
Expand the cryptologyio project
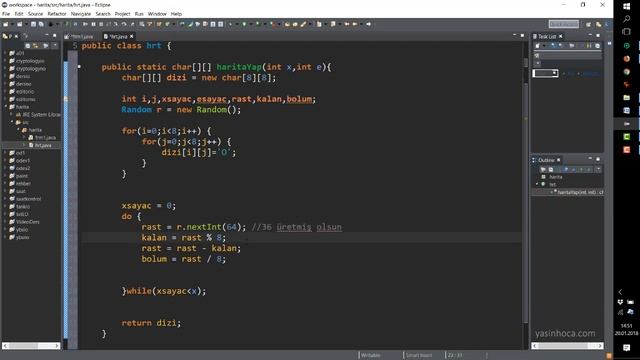pos(5,61)
